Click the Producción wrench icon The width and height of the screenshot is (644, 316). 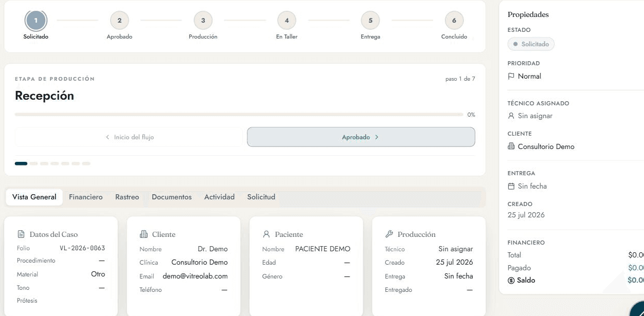tap(389, 234)
